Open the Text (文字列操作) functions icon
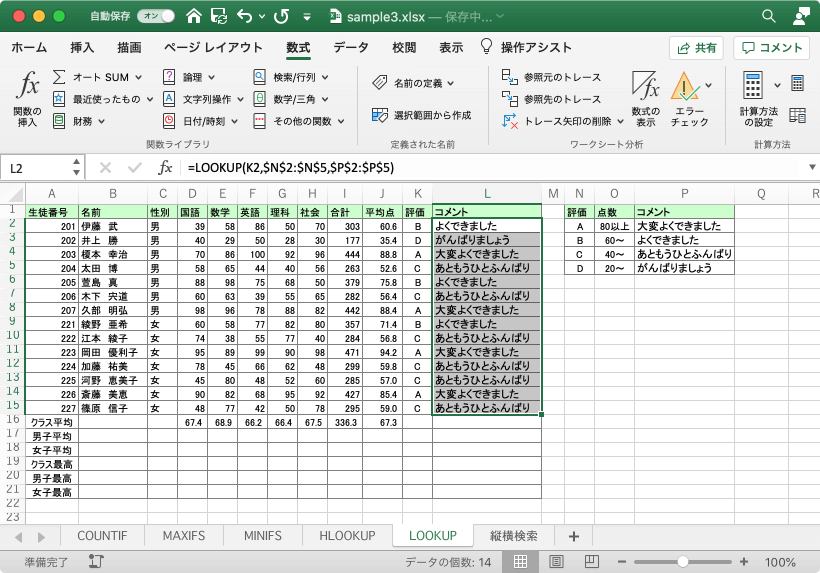 tap(169, 99)
